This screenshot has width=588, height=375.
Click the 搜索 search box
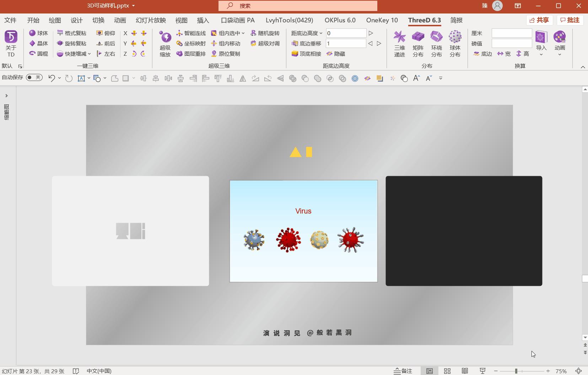point(298,6)
